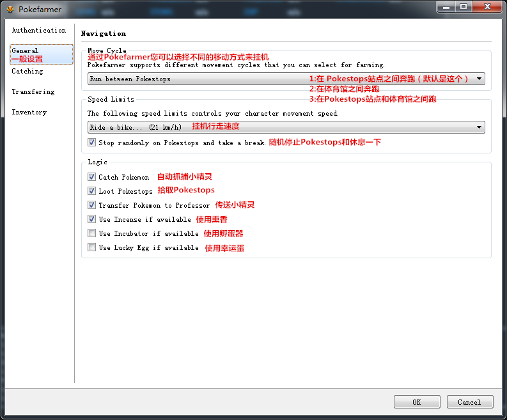The image size is (507, 420).
Task: Click the Speed Limits group label
Action: tap(111, 99)
